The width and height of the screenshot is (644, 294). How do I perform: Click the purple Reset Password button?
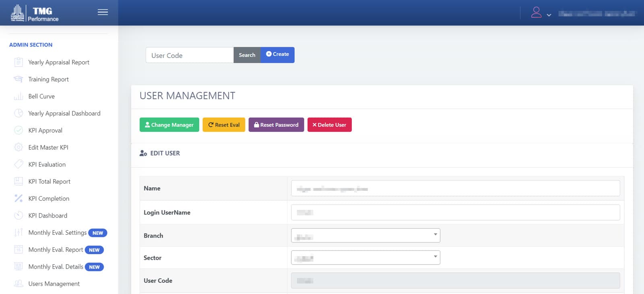tap(276, 125)
